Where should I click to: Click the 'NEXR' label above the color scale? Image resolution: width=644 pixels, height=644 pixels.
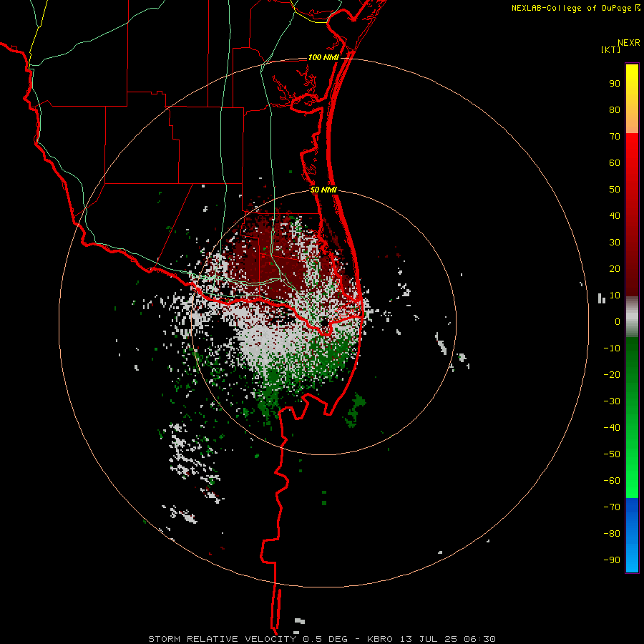(629, 43)
